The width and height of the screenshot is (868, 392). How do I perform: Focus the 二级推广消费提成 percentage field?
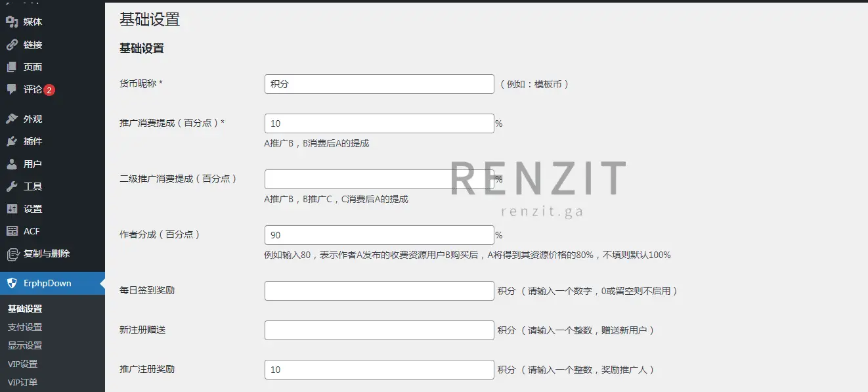click(379, 179)
